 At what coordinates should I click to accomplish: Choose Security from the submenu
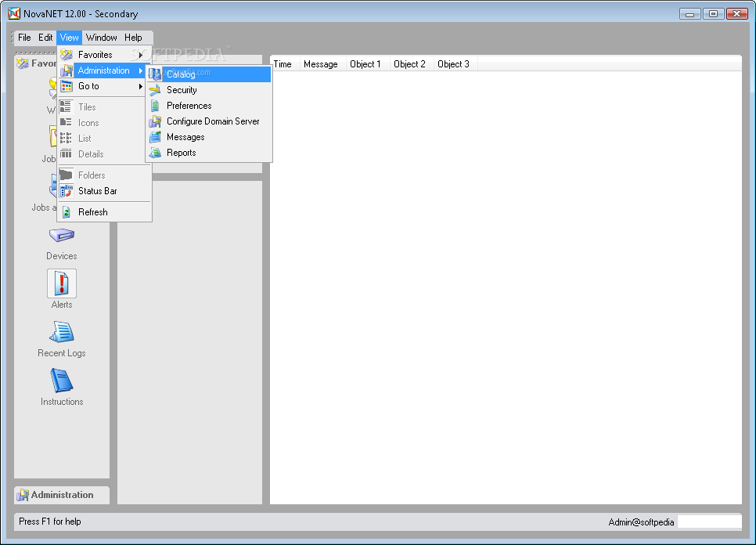pos(209,90)
